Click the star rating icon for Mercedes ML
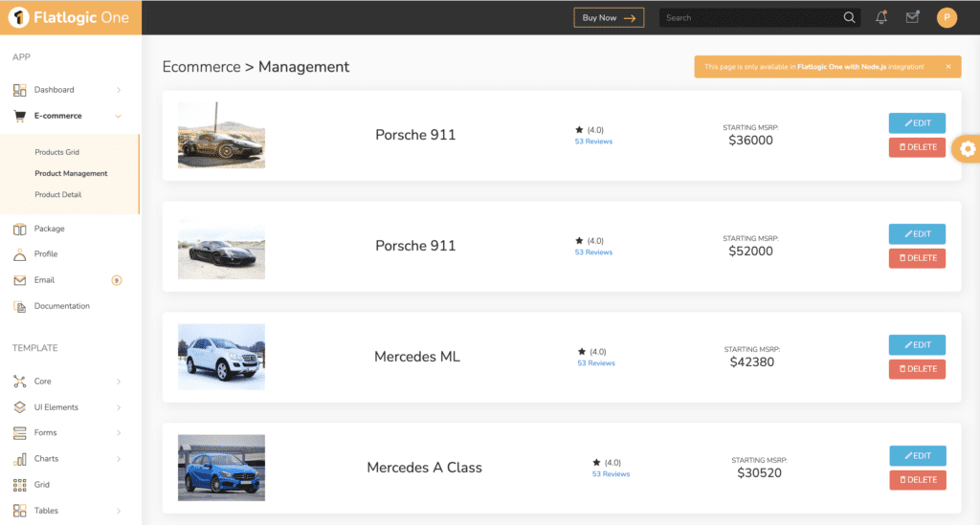This screenshot has height=525, width=980. [x=581, y=352]
